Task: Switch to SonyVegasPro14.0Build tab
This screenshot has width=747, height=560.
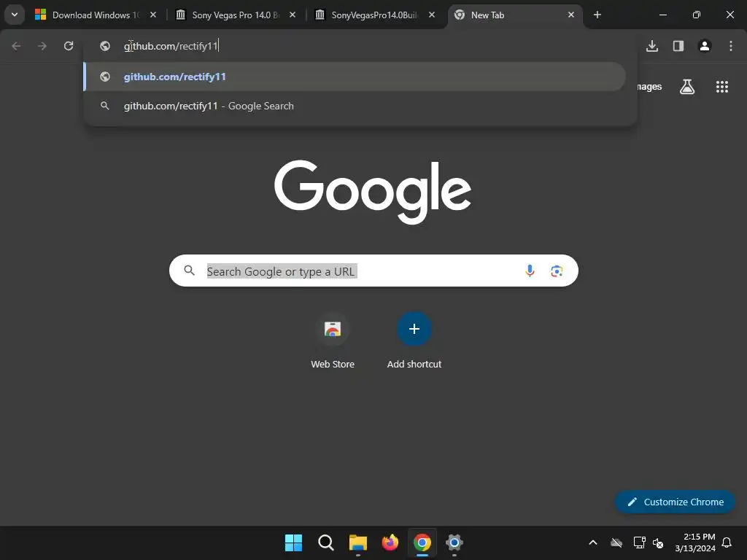Action: [374, 15]
